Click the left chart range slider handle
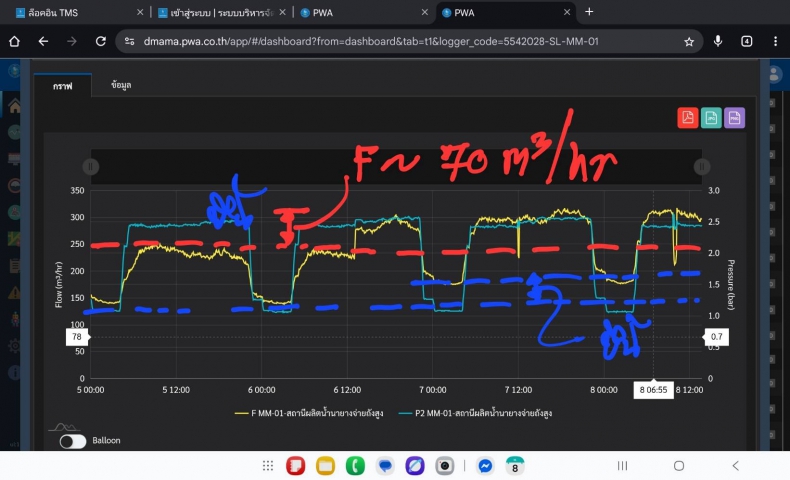Image resolution: width=790 pixels, height=480 pixels. (x=90, y=166)
